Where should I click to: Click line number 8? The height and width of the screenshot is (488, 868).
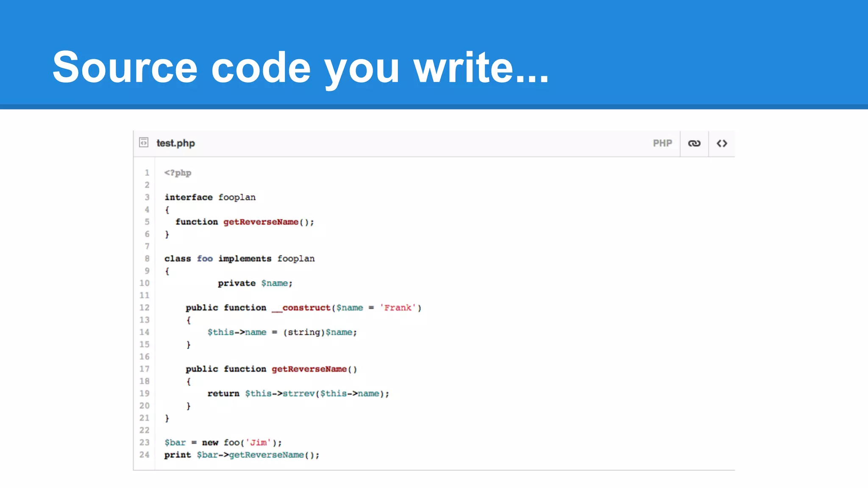[x=147, y=258]
